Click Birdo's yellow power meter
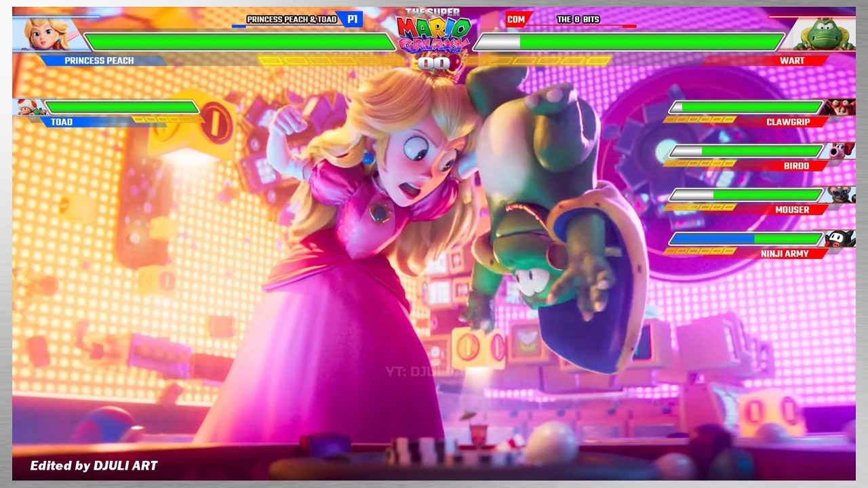This screenshot has width=868, height=488. click(x=700, y=163)
